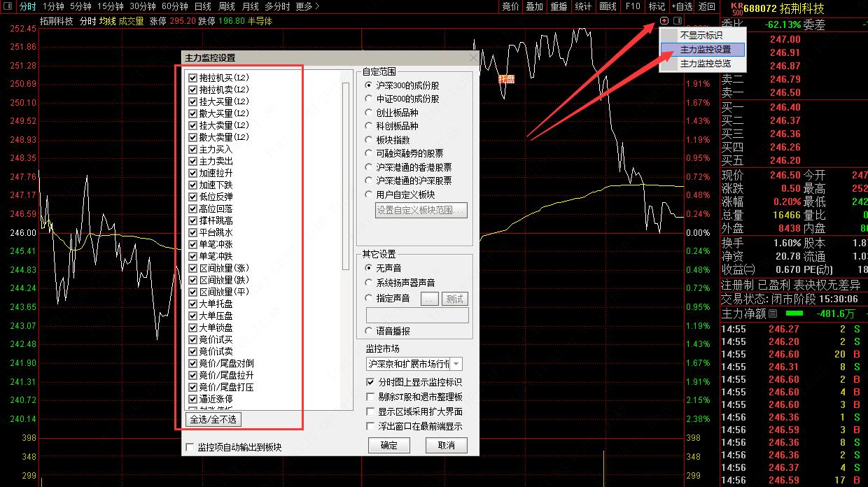Click the 画线 drawing tool button
868x487 pixels.
click(608, 6)
